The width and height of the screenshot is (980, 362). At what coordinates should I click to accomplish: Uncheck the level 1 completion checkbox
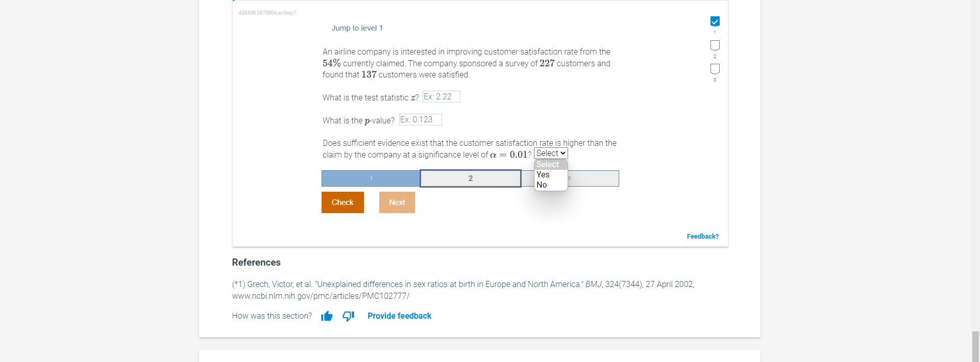pyautogui.click(x=715, y=21)
